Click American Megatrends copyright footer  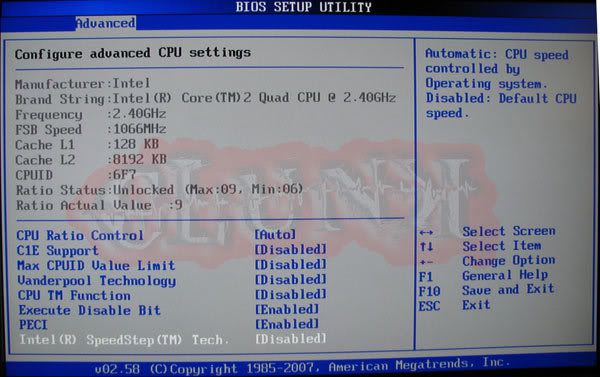(302, 366)
